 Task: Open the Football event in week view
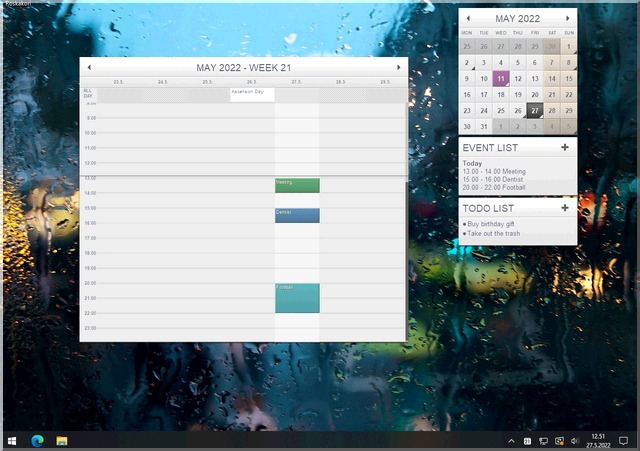tap(297, 298)
